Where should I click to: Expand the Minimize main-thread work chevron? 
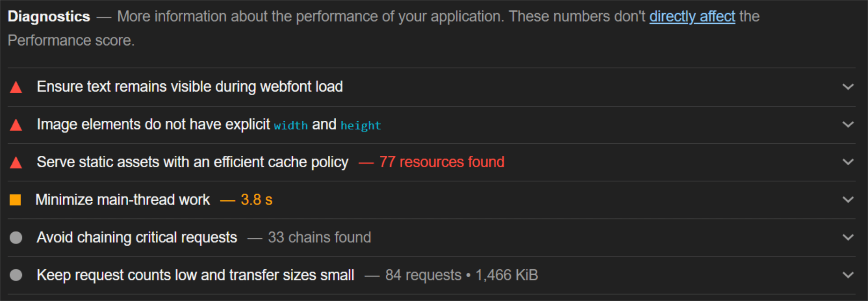pos(848,200)
